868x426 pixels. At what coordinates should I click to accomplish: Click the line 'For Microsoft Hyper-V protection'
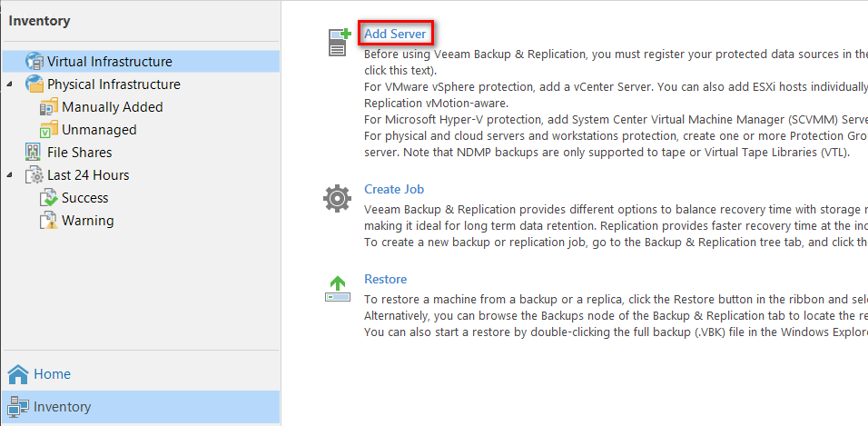[616, 120]
